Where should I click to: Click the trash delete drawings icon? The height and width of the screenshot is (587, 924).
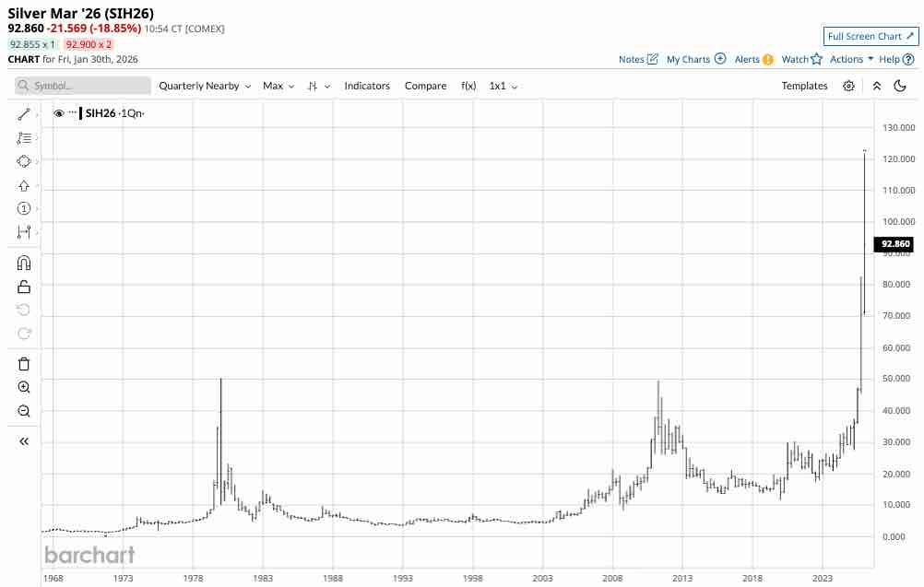tap(24, 364)
